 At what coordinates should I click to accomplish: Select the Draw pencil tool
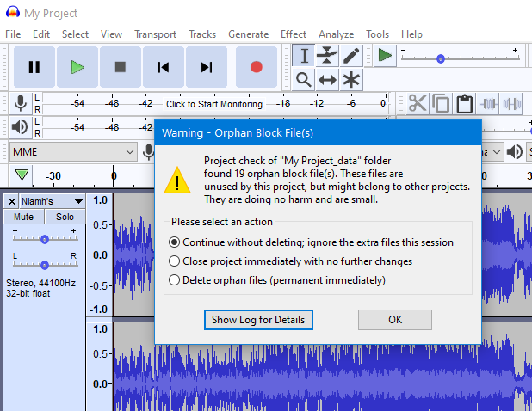pos(351,56)
